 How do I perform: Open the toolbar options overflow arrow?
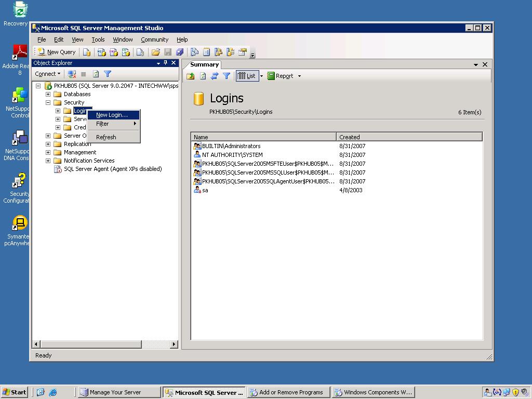coord(252,54)
